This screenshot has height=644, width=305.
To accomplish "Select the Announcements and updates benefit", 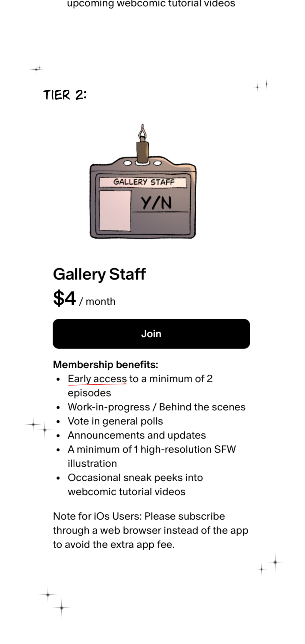I will tap(137, 435).
